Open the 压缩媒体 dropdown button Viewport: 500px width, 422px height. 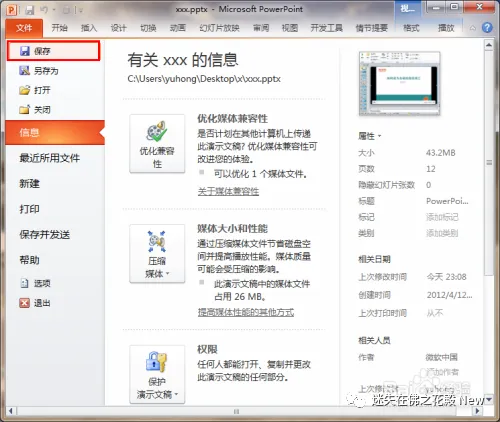tap(157, 254)
